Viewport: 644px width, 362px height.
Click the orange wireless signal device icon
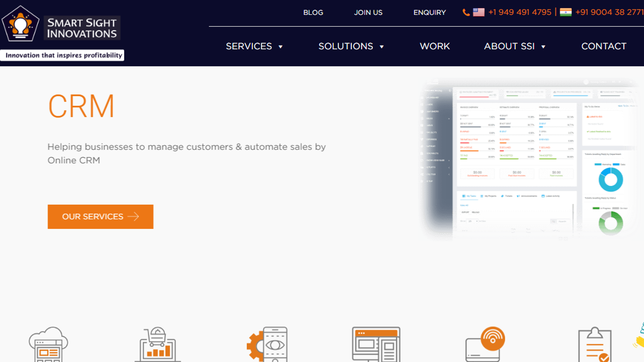click(x=485, y=344)
